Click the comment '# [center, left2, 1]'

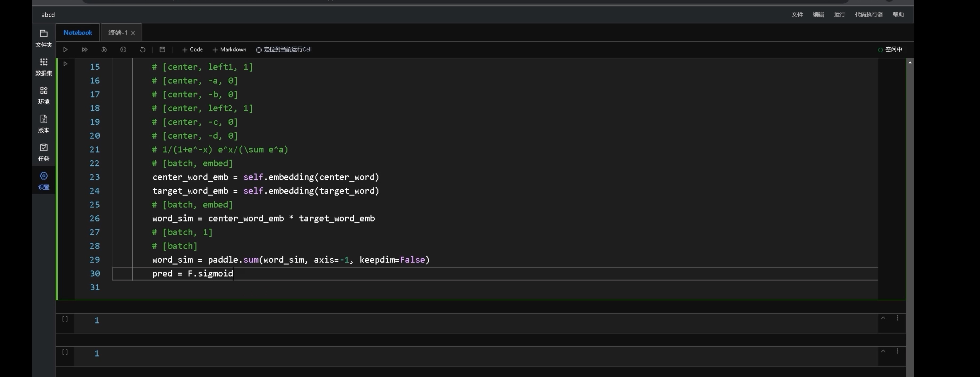click(x=202, y=108)
